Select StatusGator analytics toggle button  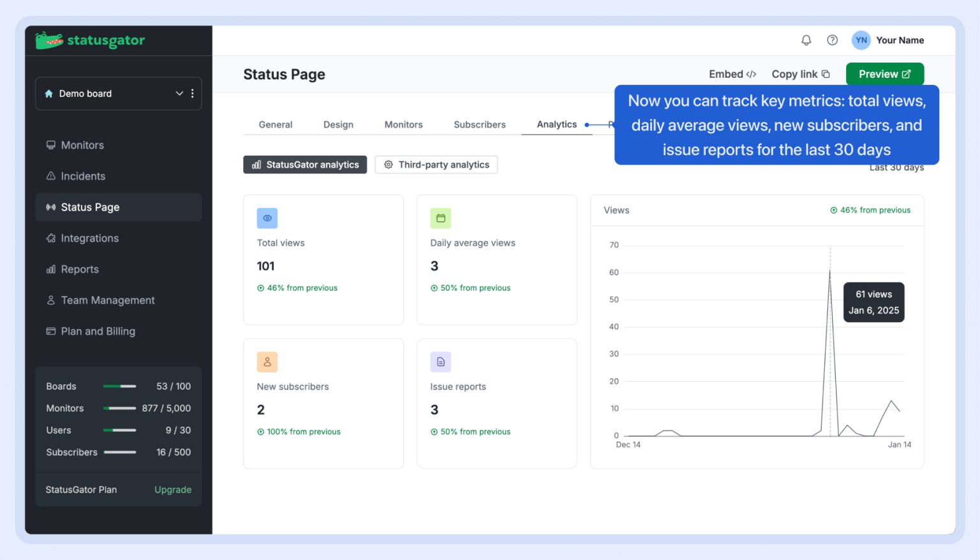305,165
